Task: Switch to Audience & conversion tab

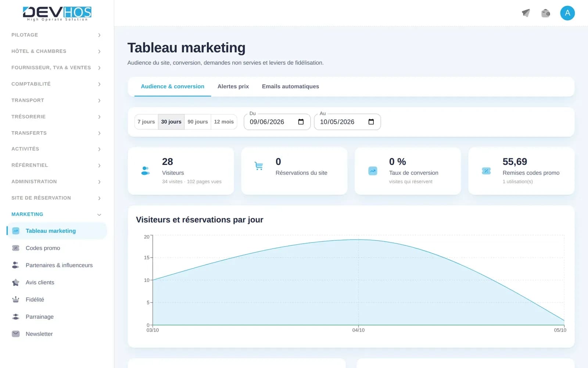Action: tap(172, 86)
